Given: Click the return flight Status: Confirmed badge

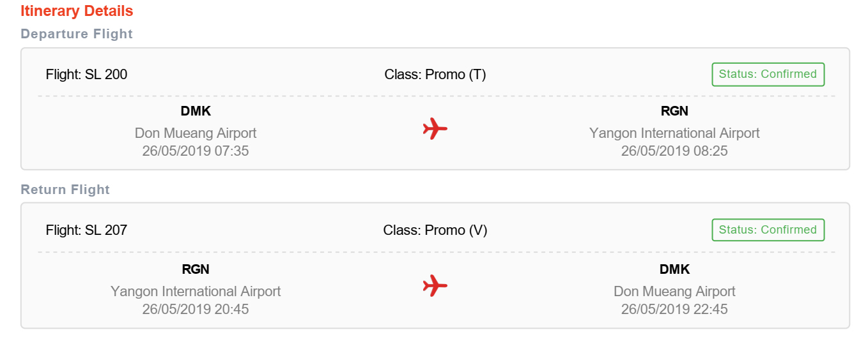Looking at the screenshot, I should (768, 230).
